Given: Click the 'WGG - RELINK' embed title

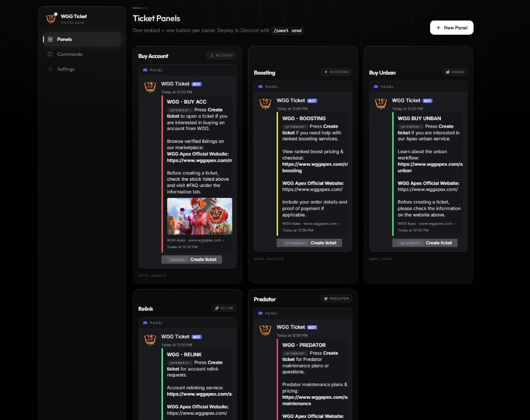Looking at the screenshot, I should pos(184,354).
